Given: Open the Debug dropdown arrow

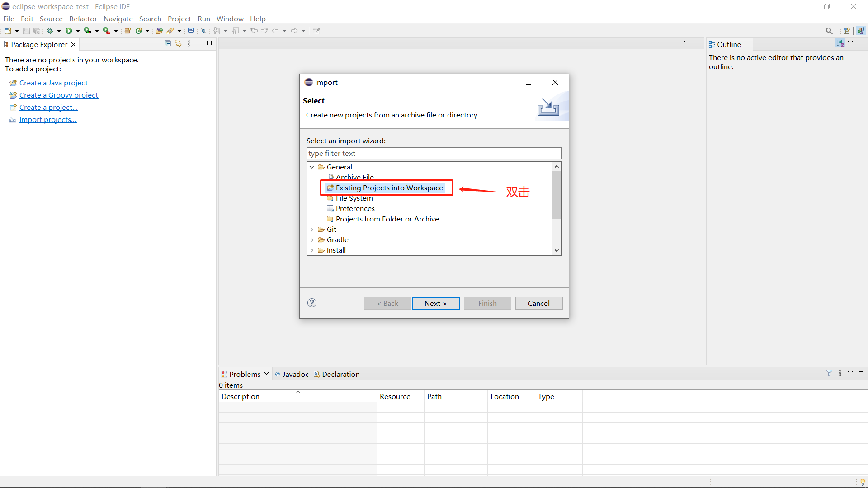Looking at the screenshot, I should click(59, 31).
